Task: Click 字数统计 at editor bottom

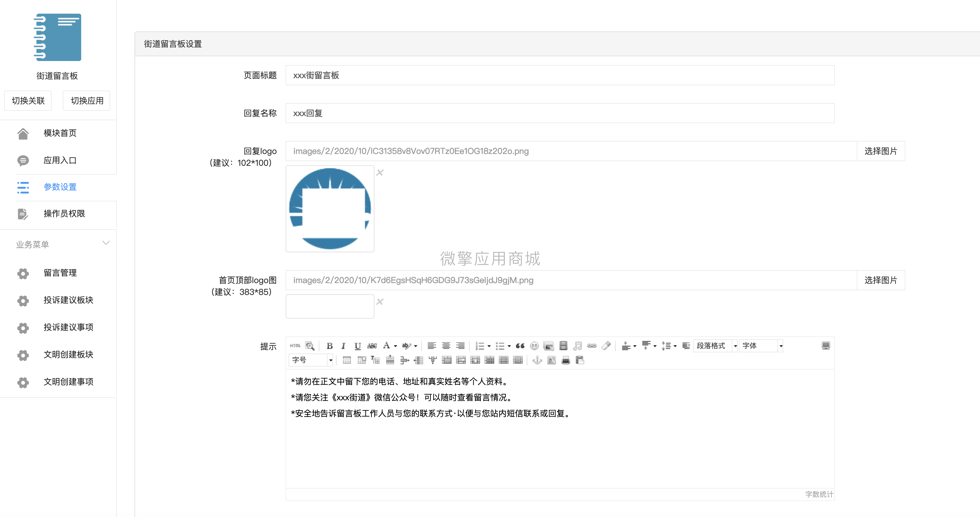Action: tap(819, 494)
